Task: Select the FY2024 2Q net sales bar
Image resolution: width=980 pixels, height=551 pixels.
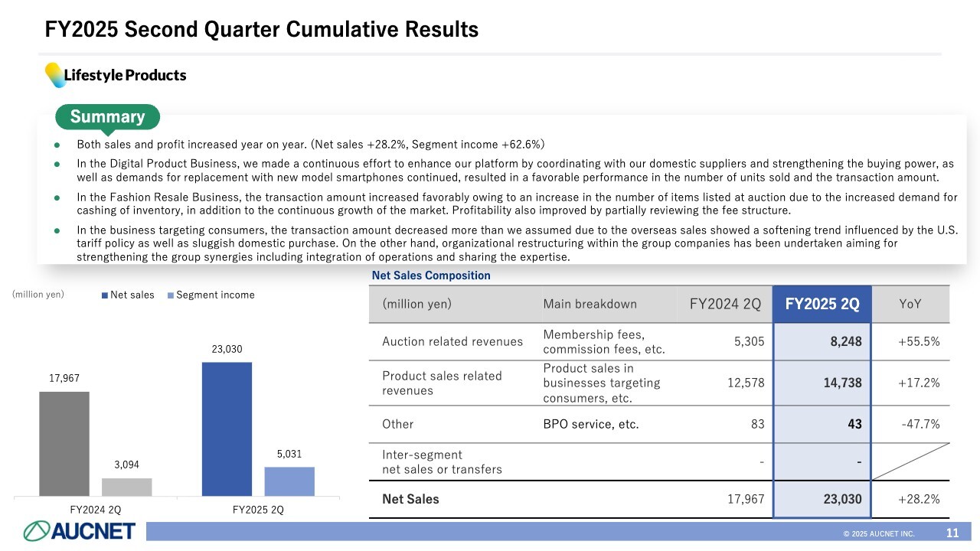Action: click(64, 443)
